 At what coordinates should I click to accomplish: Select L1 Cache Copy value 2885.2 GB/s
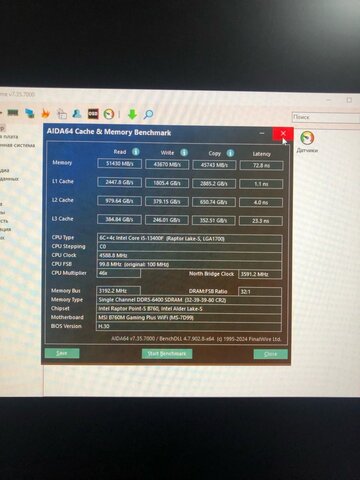[214, 184]
